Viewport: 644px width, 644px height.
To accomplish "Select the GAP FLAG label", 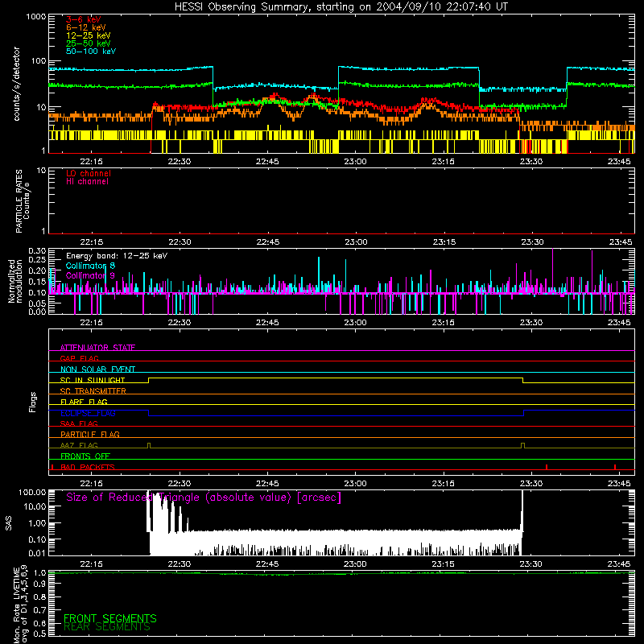I will 79,358.
